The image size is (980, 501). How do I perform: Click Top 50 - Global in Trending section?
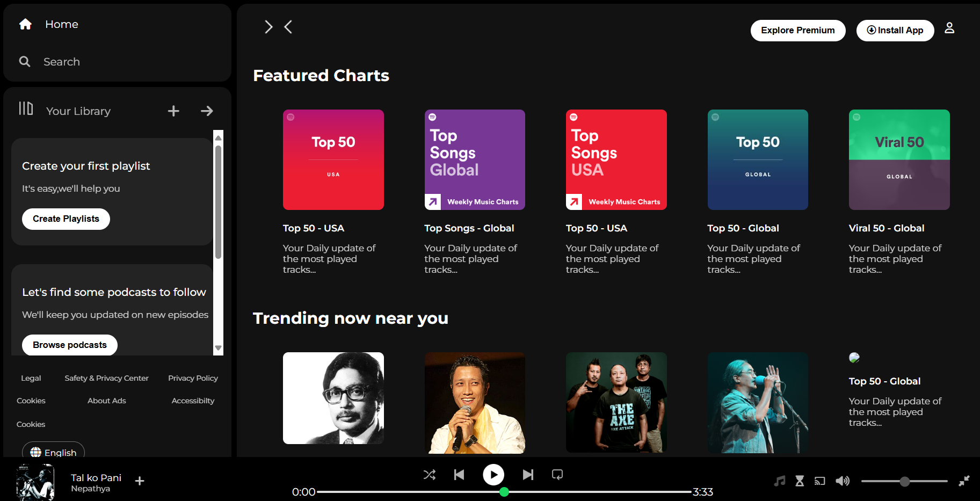[884, 381]
